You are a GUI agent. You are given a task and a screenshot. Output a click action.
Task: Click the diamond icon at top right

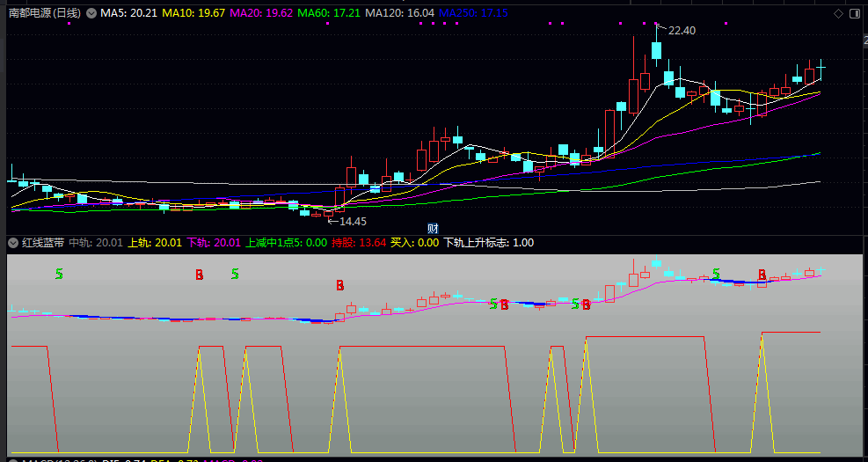838,13
